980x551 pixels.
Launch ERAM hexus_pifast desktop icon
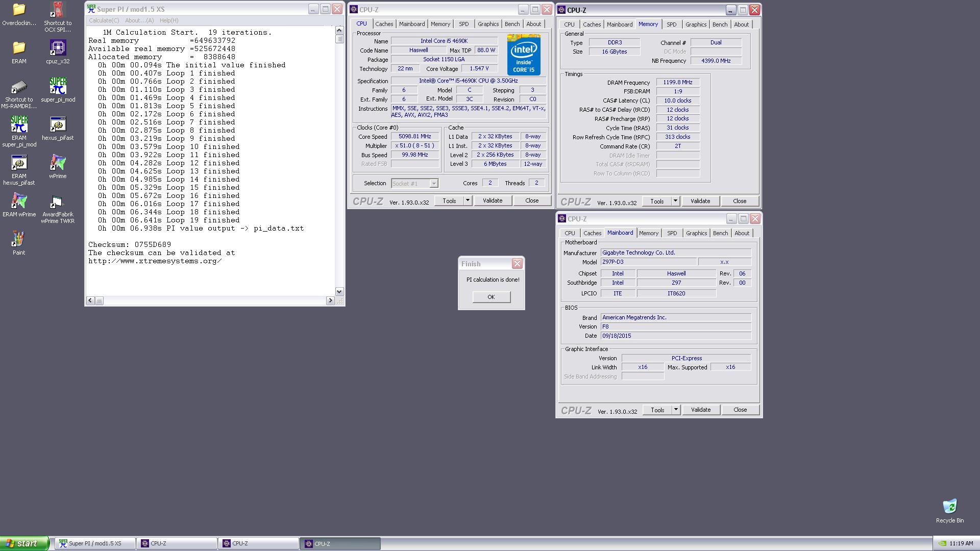point(19,170)
